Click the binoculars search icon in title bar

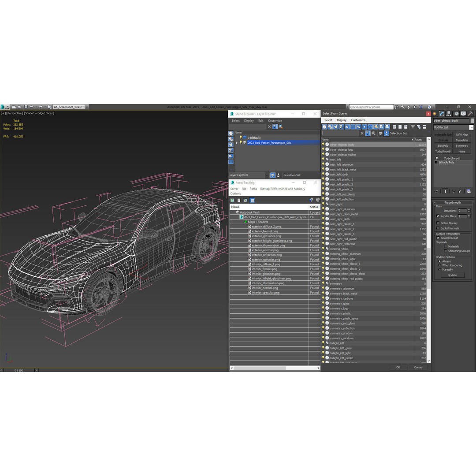click(397, 107)
